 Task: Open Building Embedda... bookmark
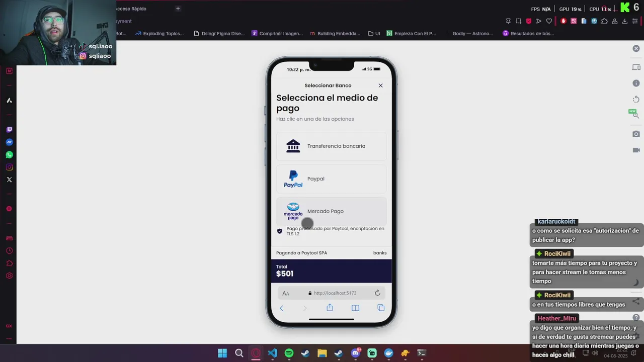pos(335,34)
